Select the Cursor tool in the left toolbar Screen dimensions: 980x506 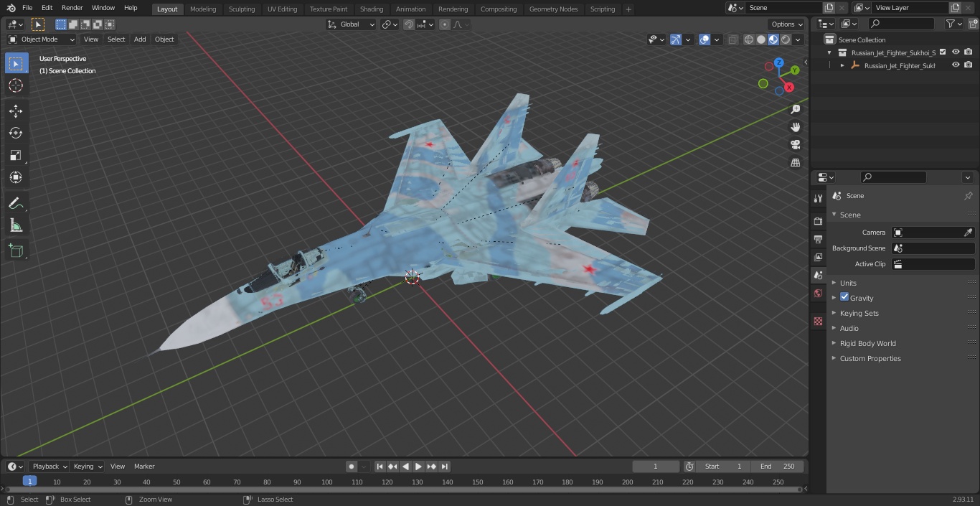[16, 85]
